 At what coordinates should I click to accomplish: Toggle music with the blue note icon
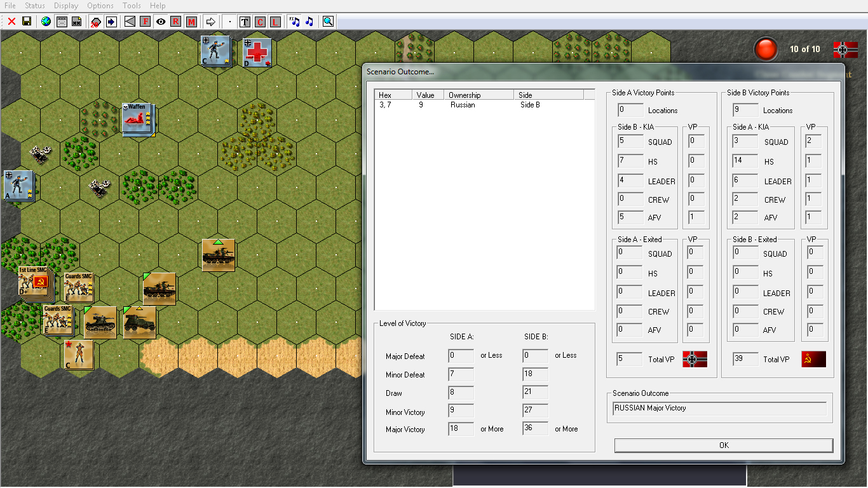click(x=309, y=22)
